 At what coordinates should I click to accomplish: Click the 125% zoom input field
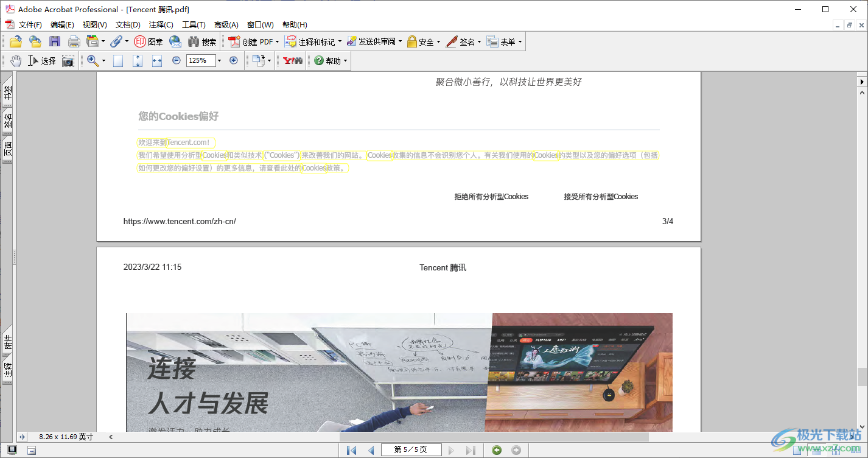tap(201, 60)
